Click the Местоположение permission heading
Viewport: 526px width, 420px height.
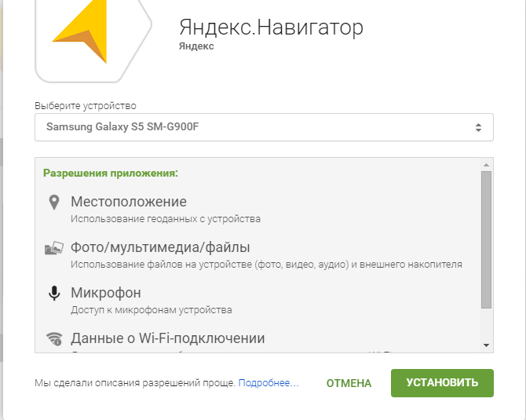pyautogui.click(x=129, y=202)
